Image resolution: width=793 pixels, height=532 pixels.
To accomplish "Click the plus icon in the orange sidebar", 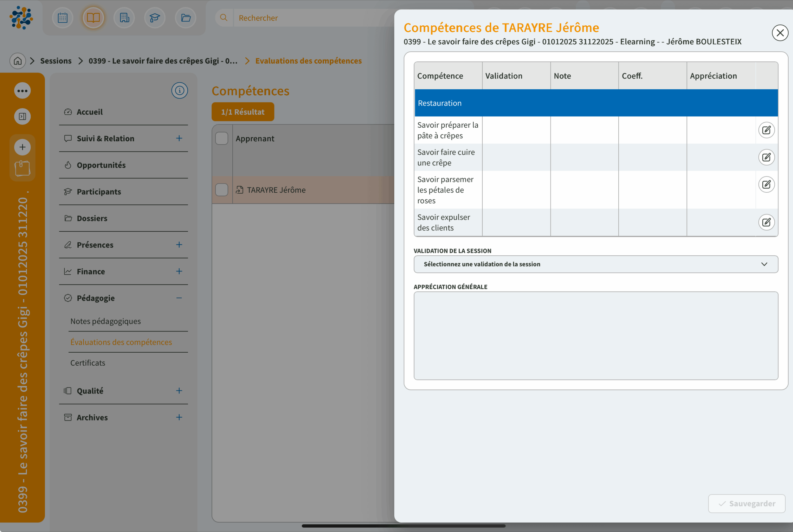I will [x=22, y=147].
